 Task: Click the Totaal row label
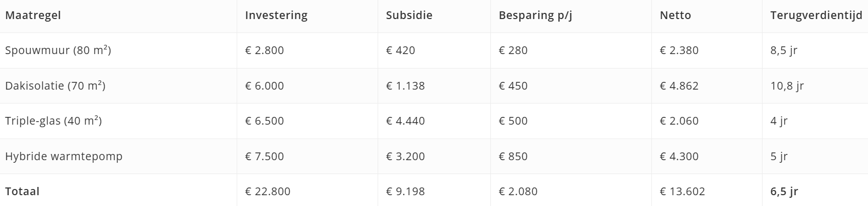pyautogui.click(x=22, y=192)
